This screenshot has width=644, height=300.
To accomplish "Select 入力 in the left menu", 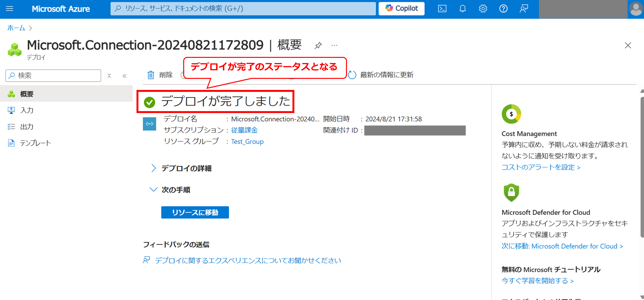I will coord(27,110).
